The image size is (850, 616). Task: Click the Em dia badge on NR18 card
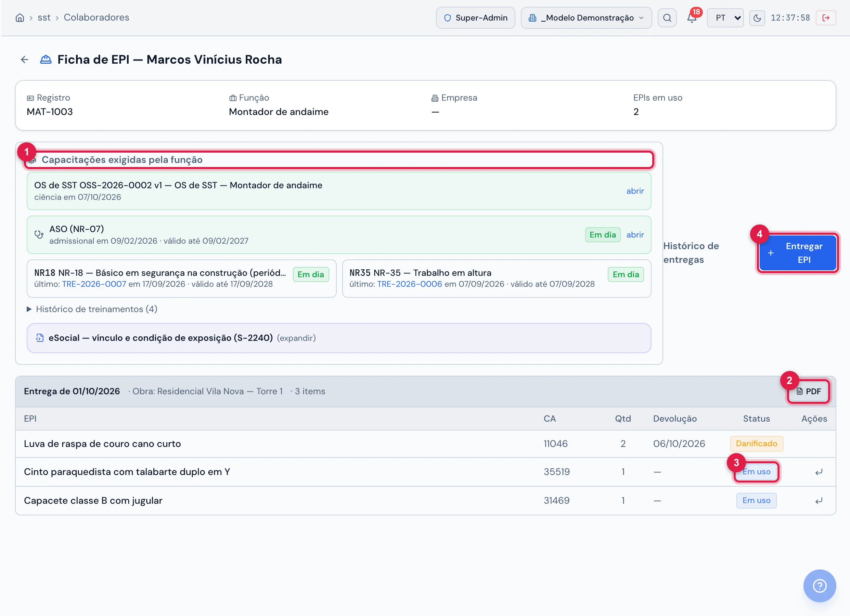(311, 274)
